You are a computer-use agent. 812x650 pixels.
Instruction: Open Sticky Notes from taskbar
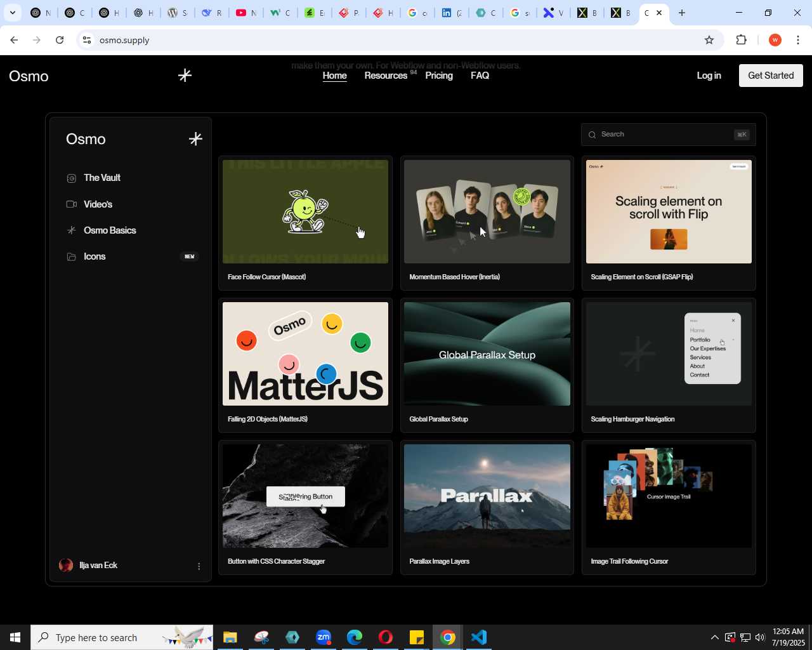tap(417, 637)
